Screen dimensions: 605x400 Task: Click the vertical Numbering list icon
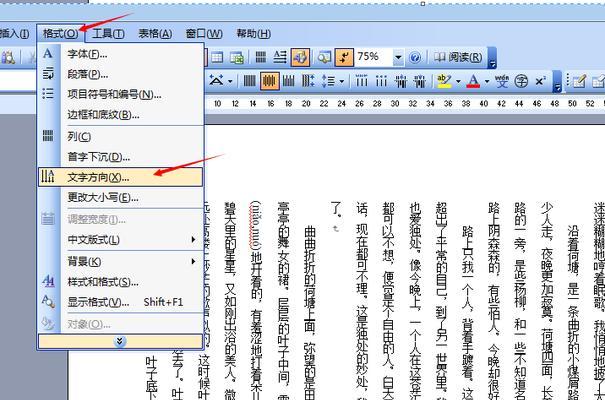362,81
